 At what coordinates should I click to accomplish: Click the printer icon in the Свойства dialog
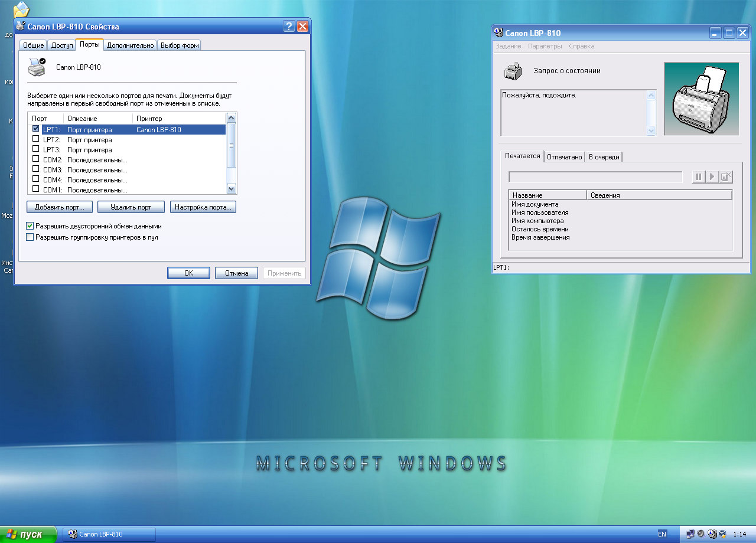pos(37,67)
